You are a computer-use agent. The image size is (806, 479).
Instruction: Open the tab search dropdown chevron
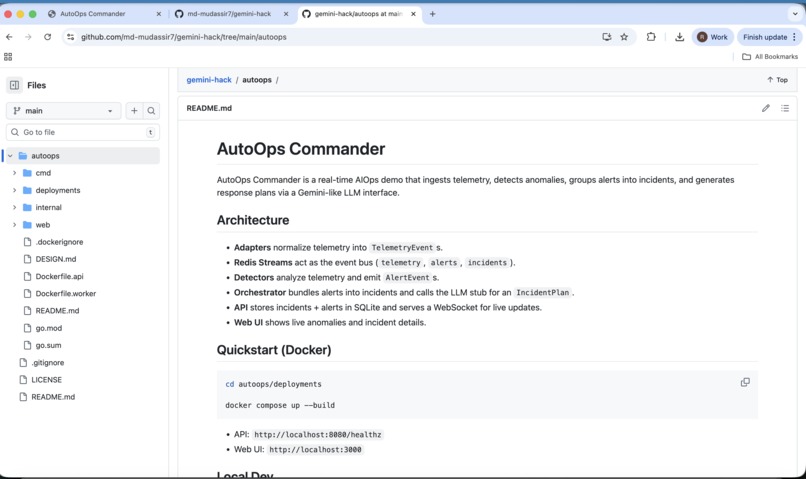click(x=795, y=14)
